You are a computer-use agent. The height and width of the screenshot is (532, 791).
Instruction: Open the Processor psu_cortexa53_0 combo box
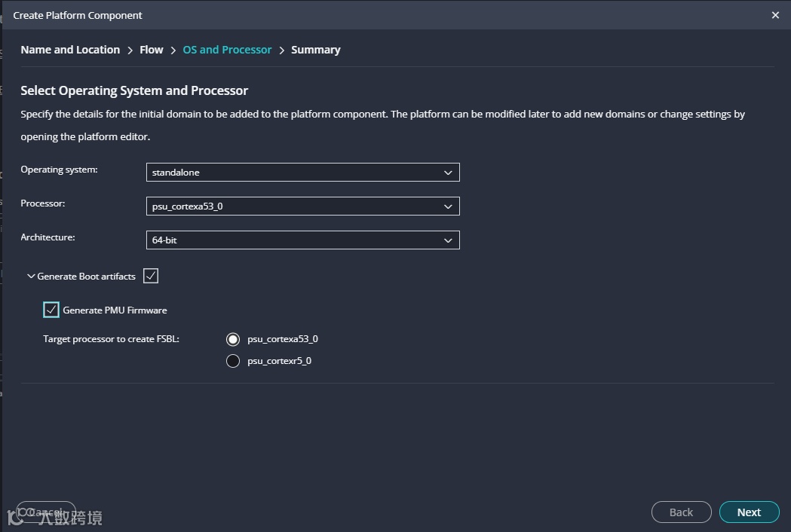302,206
